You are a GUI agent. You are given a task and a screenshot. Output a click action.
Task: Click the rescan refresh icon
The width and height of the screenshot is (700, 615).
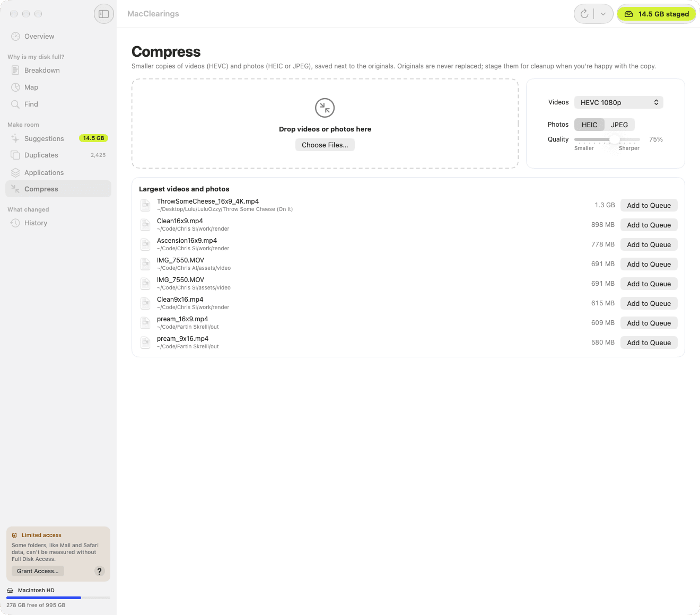click(584, 14)
